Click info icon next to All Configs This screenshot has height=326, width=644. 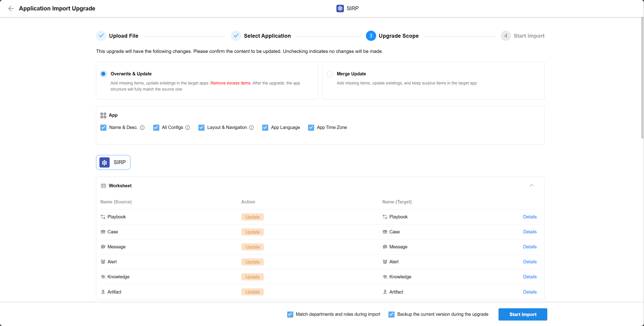pyautogui.click(x=188, y=128)
